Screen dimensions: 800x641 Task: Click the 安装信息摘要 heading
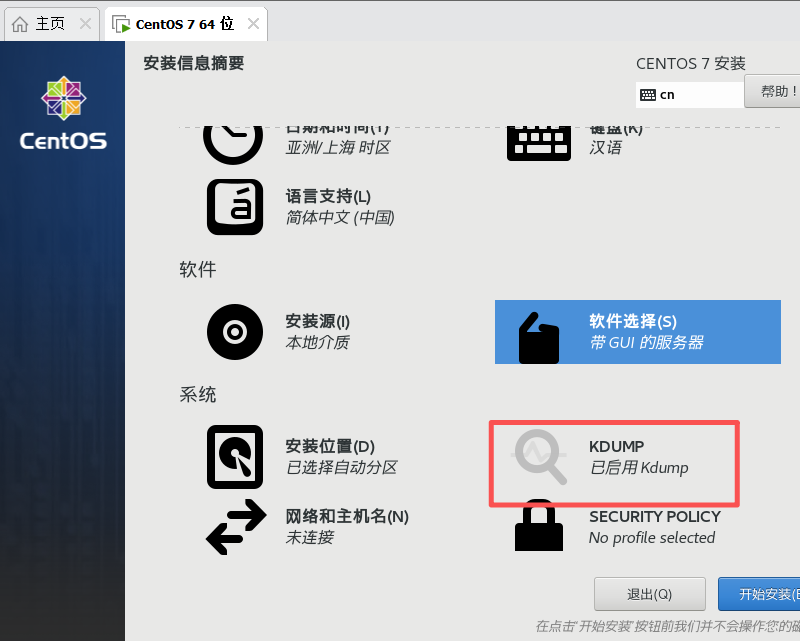pyautogui.click(x=194, y=63)
